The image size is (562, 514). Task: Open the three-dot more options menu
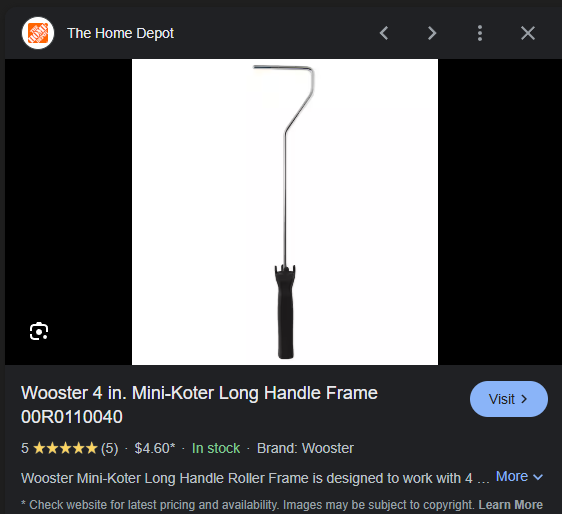(x=480, y=33)
